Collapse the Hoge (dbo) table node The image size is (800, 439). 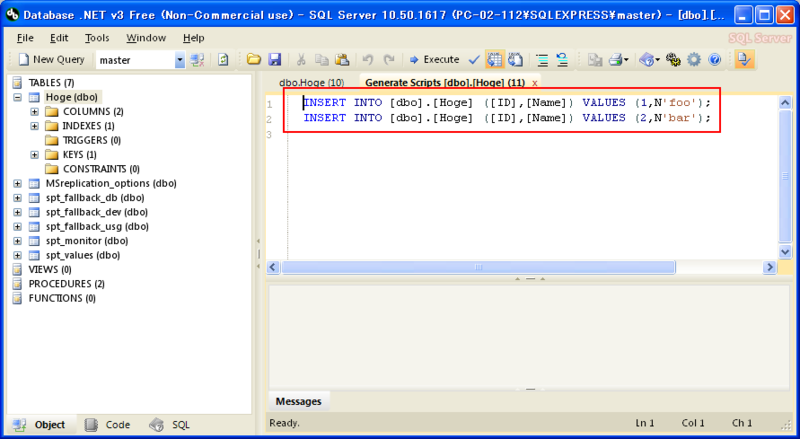(18, 97)
